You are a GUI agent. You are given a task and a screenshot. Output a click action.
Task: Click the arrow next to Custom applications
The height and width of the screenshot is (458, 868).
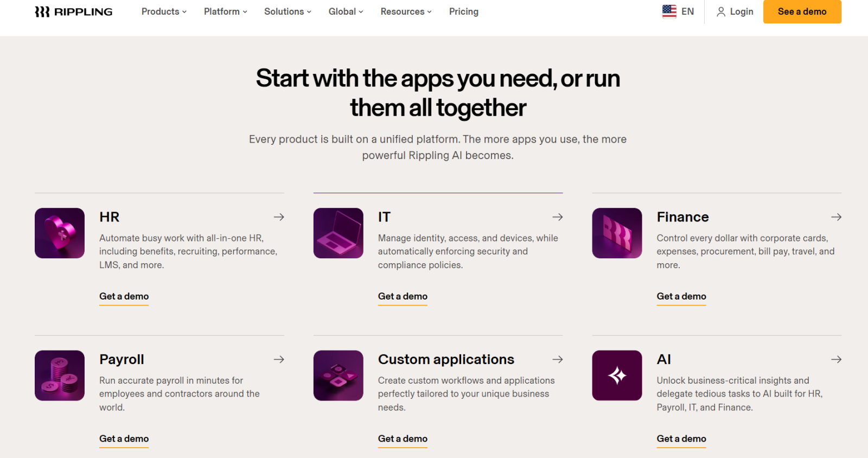tap(558, 359)
